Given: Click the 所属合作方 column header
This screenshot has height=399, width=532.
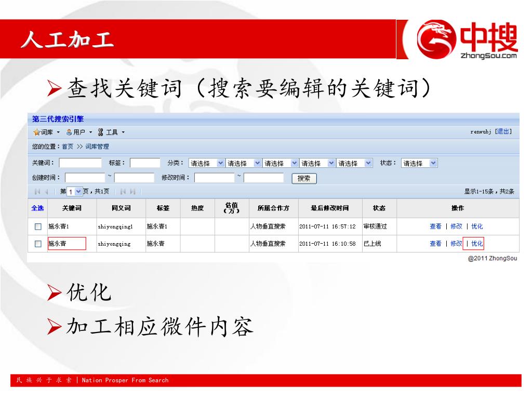Looking at the screenshot, I should 273,208.
